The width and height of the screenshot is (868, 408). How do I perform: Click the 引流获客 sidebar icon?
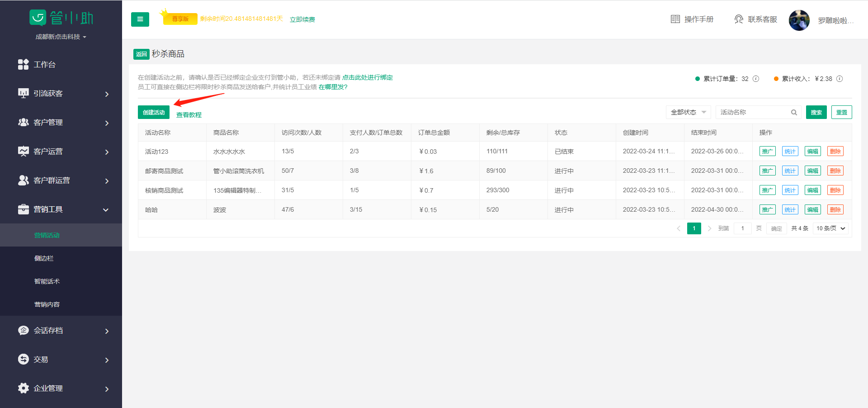24,93
